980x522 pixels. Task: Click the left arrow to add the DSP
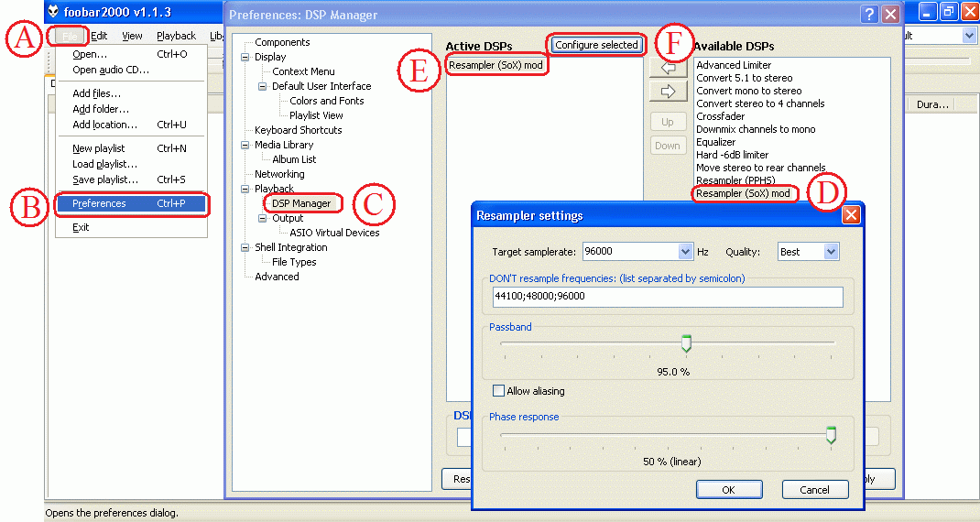point(668,67)
